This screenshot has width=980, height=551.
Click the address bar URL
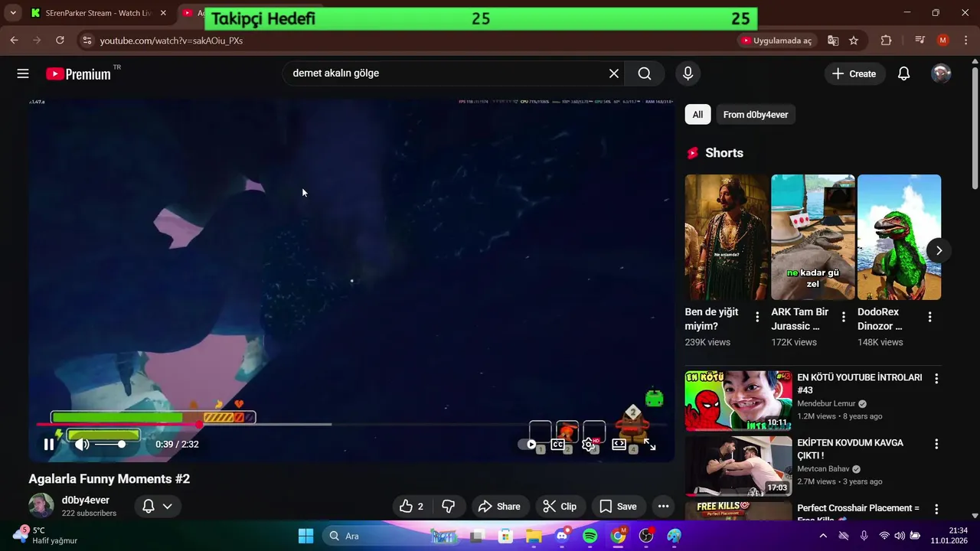pyautogui.click(x=171, y=41)
